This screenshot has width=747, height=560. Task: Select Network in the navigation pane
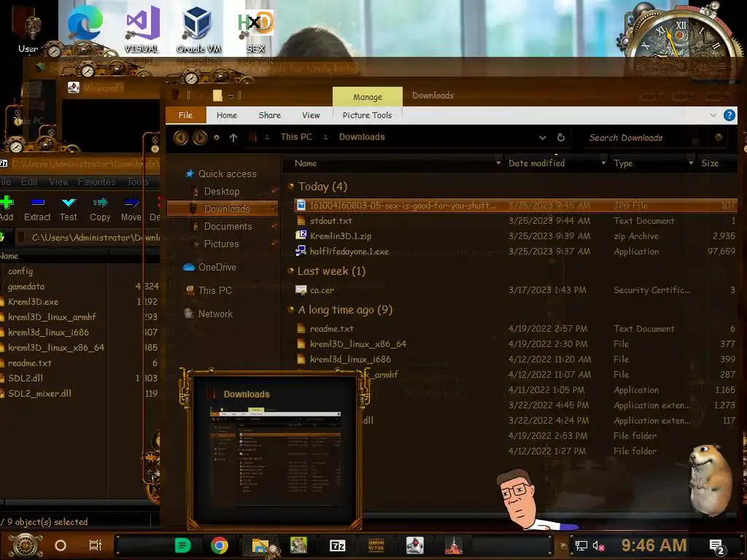click(209, 314)
